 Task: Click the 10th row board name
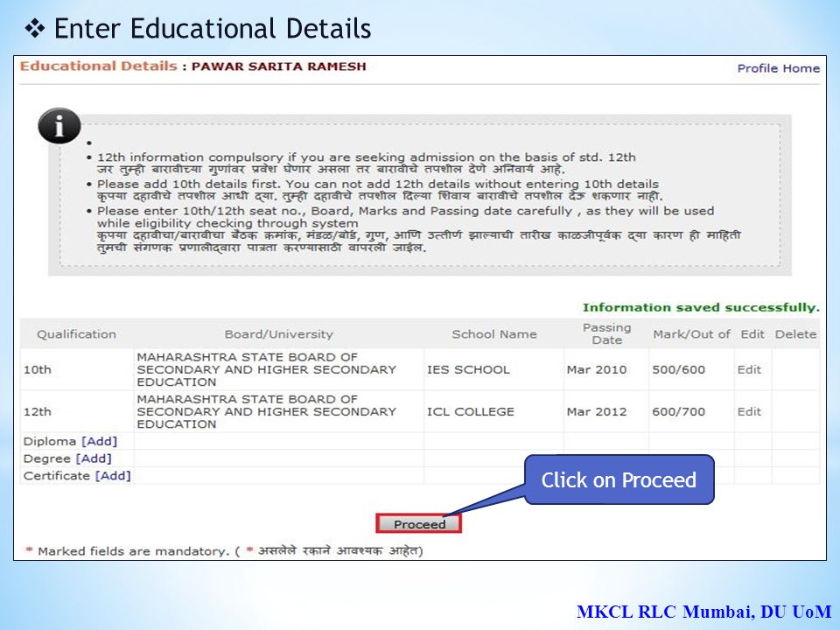[266, 369]
